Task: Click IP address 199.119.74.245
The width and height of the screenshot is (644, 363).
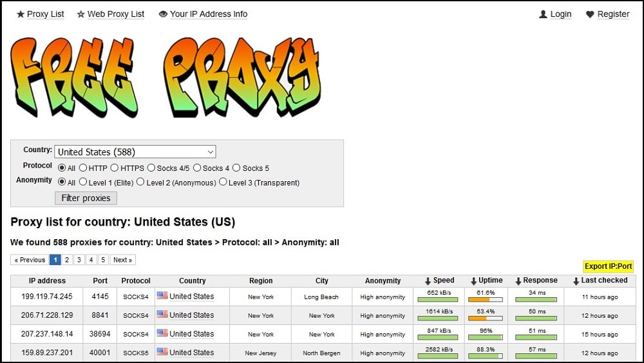Action: (x=47, y=297)
